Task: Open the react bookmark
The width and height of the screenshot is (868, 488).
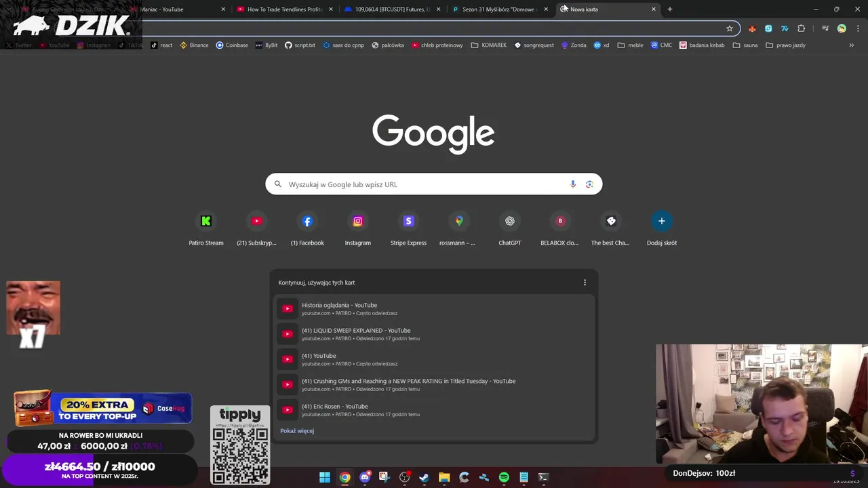Action: [161, 45]
